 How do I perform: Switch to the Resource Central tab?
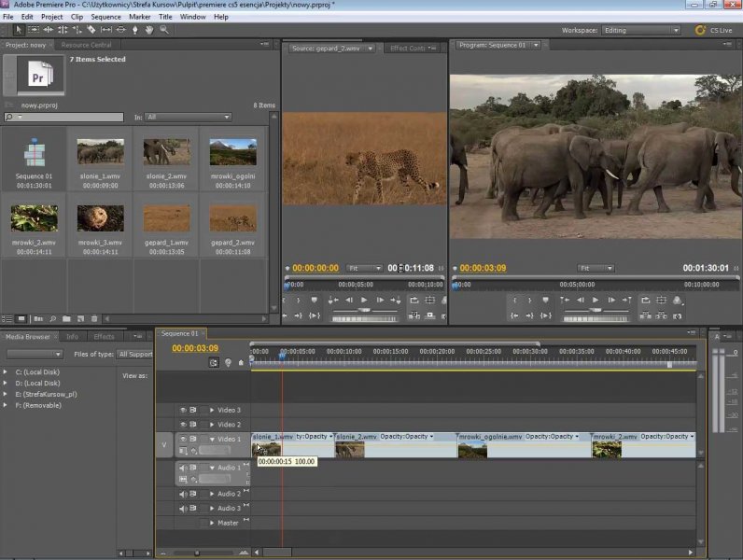(87, 45)
